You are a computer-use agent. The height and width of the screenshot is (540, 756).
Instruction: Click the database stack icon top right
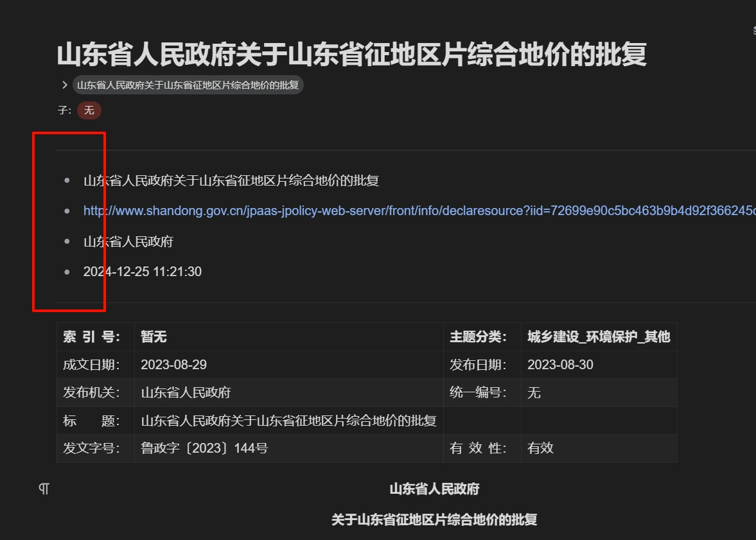(x=753, y=29)
